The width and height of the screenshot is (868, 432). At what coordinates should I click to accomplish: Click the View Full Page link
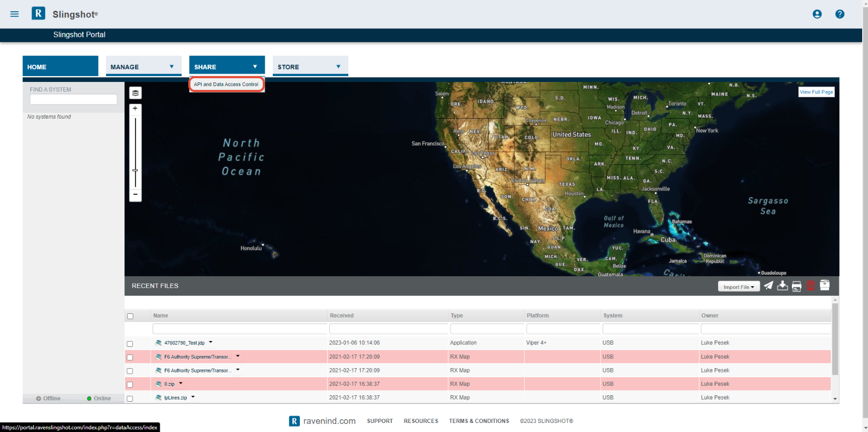point(816,92)
